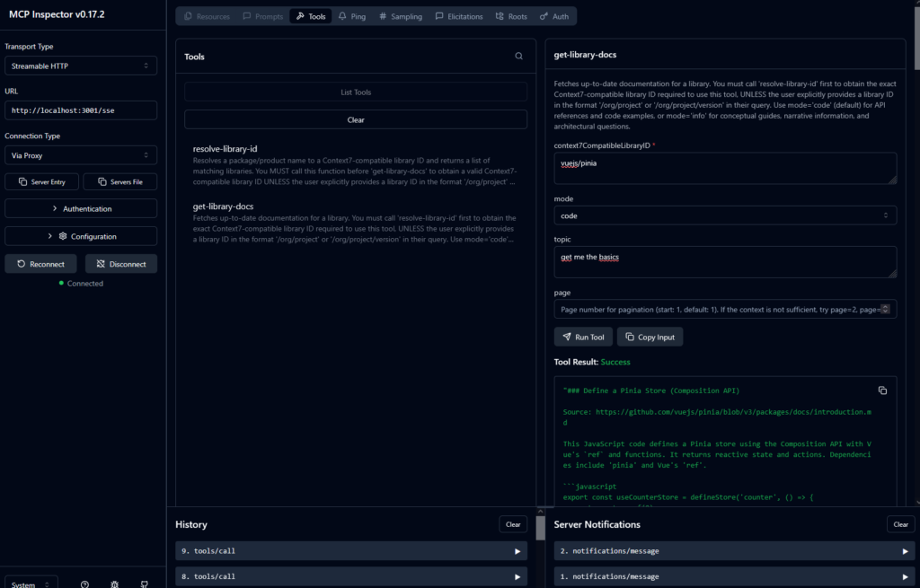
Task: Click the search icon in Tools panel
Action: (x=518, y=57)
